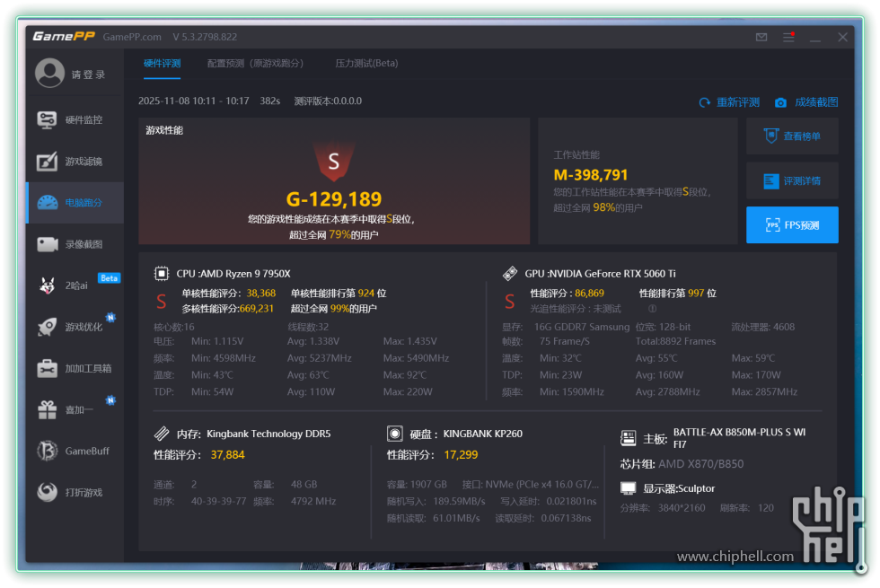
Task: Open the 硬件监控 hardware monitor sidebar icon
Action: tap(48, 120)
